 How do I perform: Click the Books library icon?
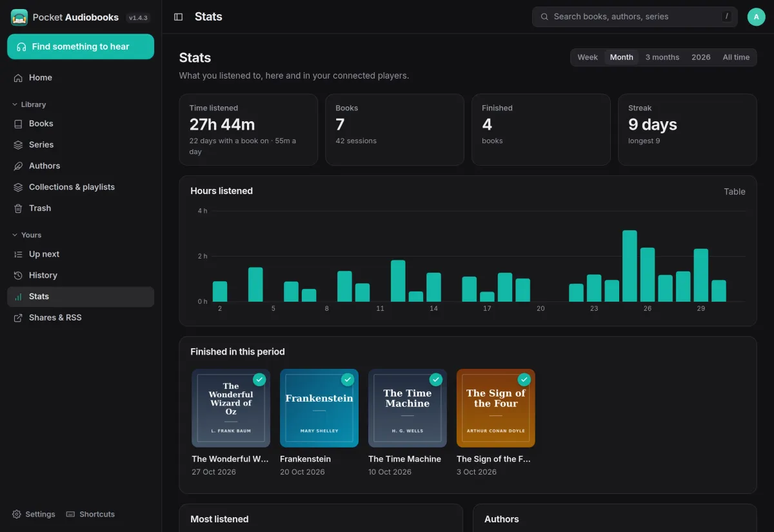pos(18,124)
